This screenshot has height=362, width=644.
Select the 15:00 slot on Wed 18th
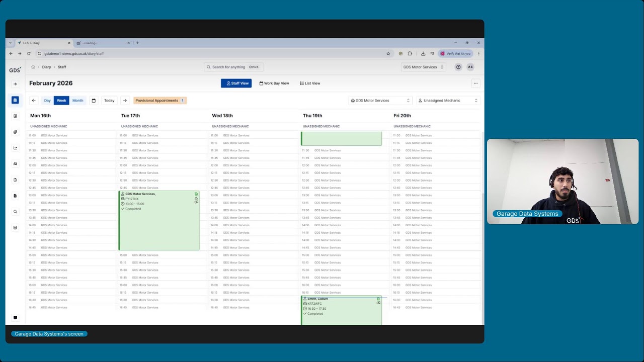click(x=254, y=255)
